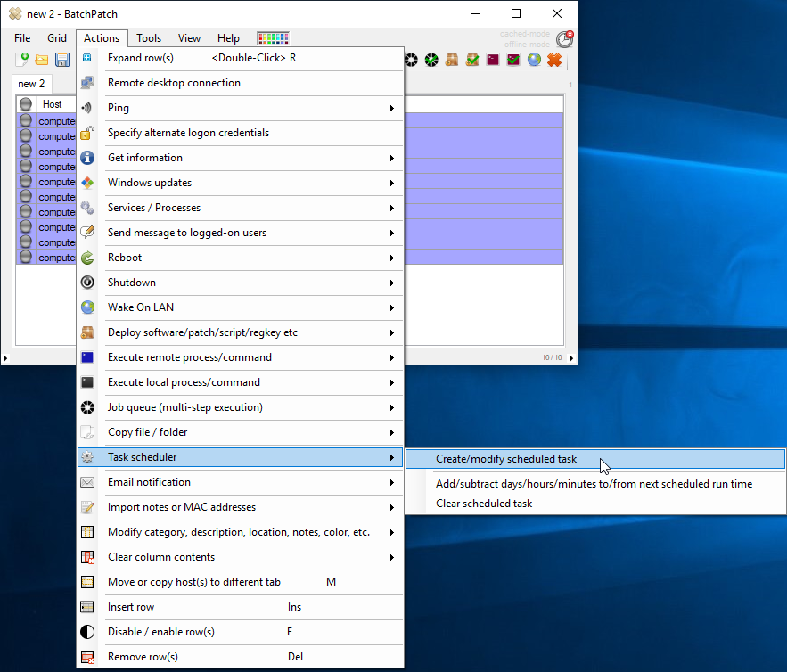Viewport: 787px width, 672px height.
Task: Click the scheduler clock icon at top right
Action: pos(565,39)
